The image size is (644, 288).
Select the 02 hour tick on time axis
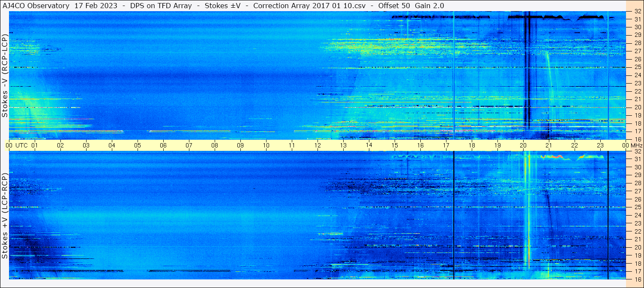tap(60, 145)
